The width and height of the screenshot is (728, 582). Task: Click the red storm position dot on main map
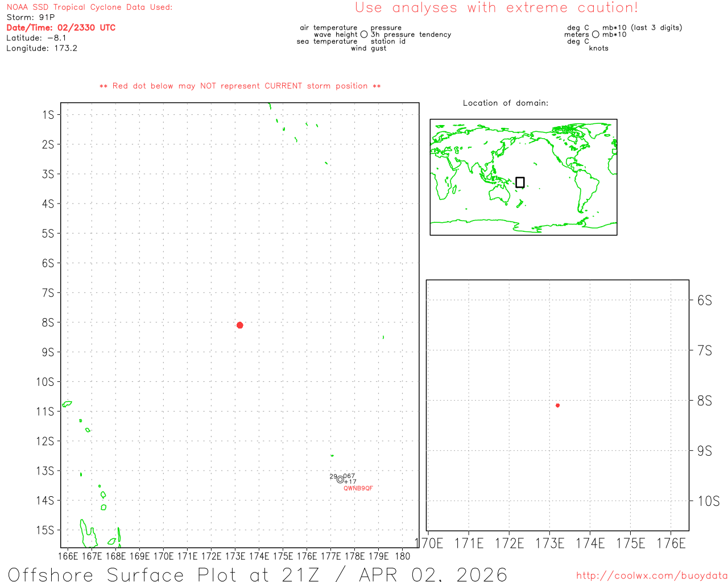pos(239,325)
